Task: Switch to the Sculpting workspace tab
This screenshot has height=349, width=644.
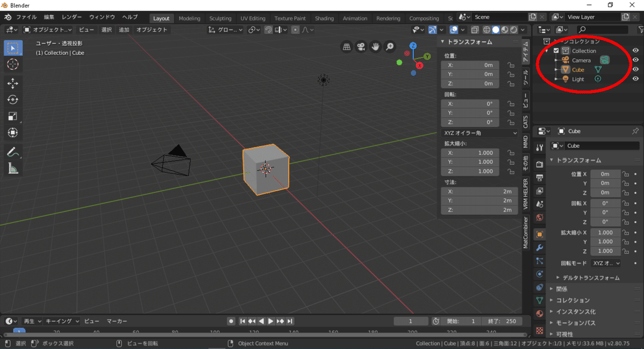Action: [x=221, y=18]
